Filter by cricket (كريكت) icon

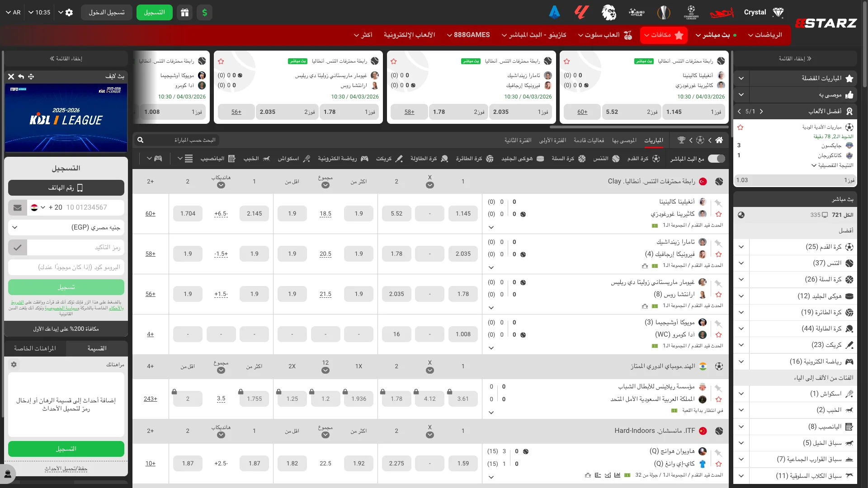click(399, 159)
